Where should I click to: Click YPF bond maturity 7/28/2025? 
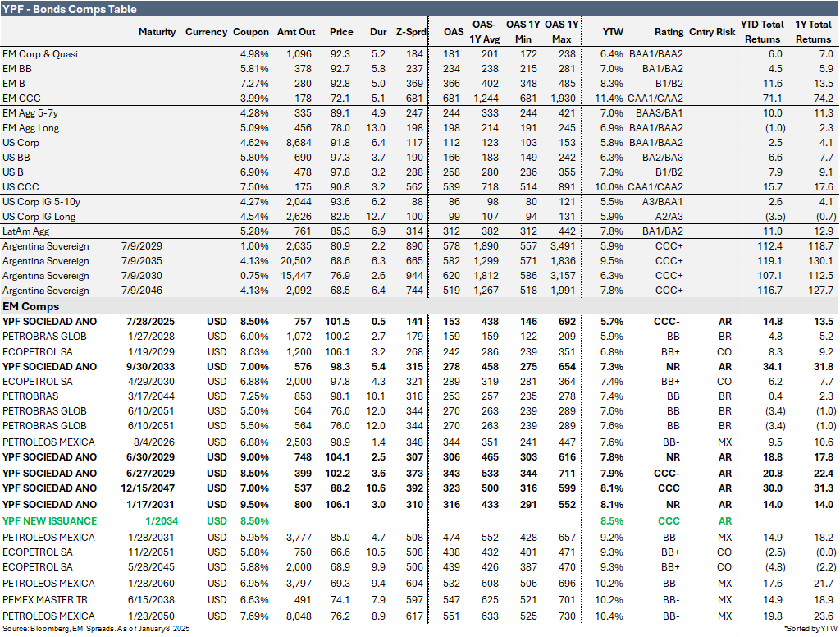point(151,322)
